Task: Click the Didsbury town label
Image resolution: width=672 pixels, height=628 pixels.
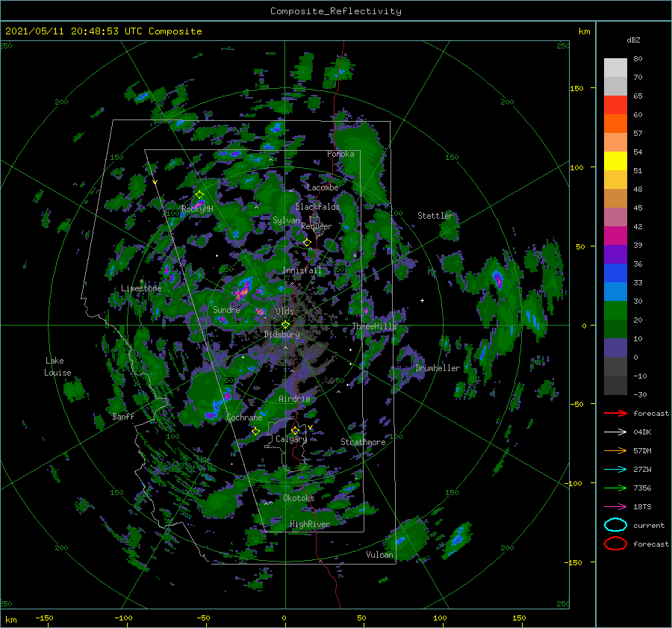Action: (281, 335)
